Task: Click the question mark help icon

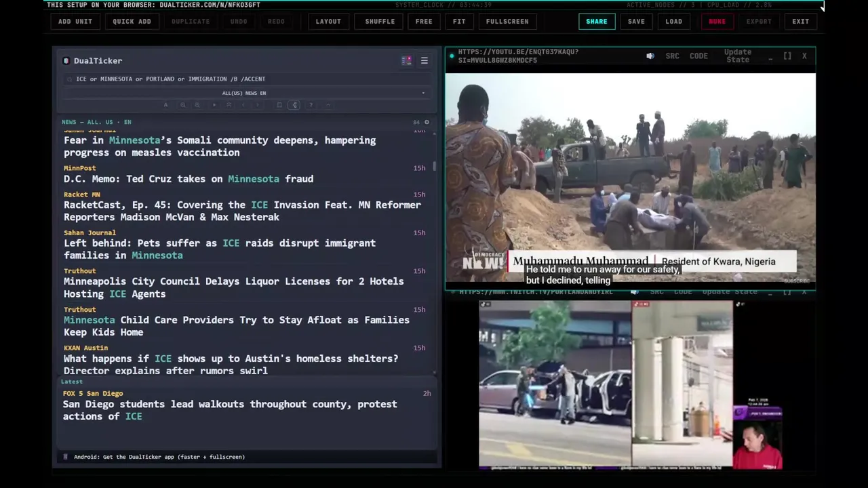Action: pos(311,105)
